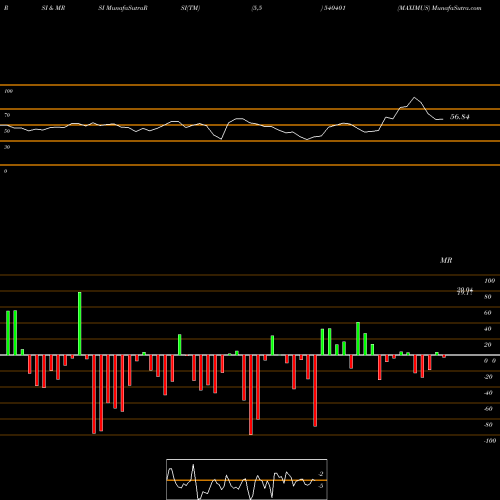The width and height of the screenshot is (500, 500).
Task: Click the 70 level label on RSI axis
Action: coord(7,115)
